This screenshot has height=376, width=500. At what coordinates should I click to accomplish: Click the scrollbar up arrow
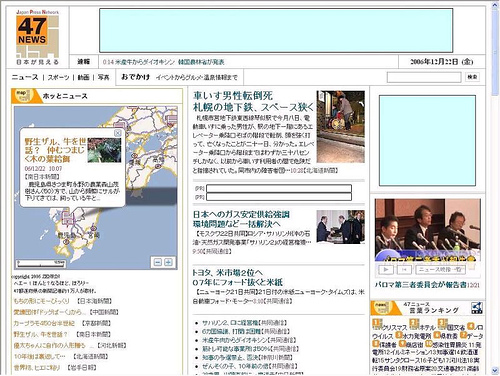495,5
